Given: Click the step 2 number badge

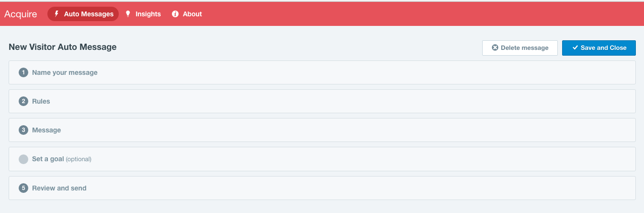Looking at the screenshot, I should click(23, 101).
